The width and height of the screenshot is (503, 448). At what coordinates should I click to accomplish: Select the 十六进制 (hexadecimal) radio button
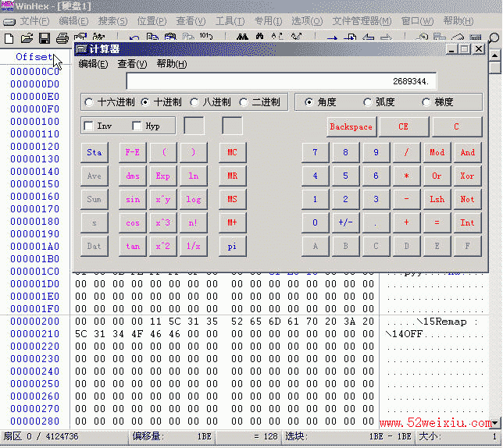click(x=88, y=102)
